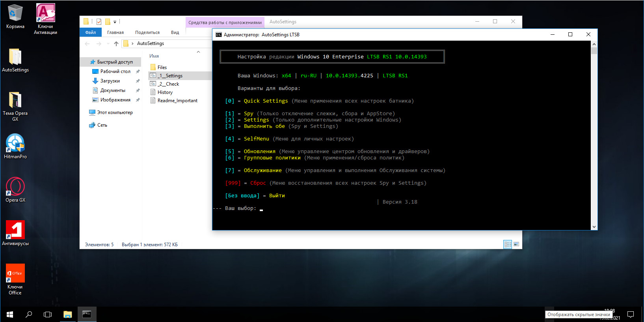Select Загрузки in Quick access pane
Screen dimensions: 644x322
coord(110,81)
